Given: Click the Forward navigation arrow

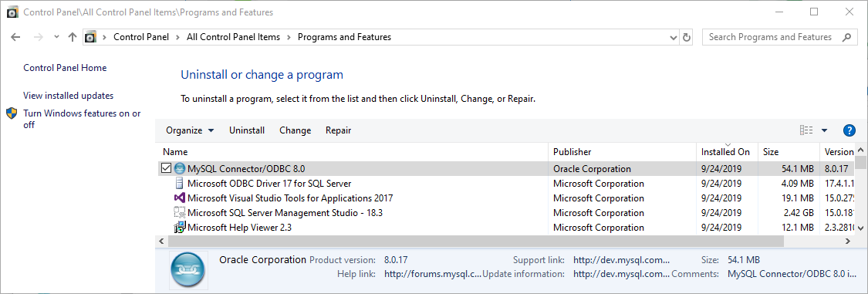Looking at the screenshot, I should [39, 37].
